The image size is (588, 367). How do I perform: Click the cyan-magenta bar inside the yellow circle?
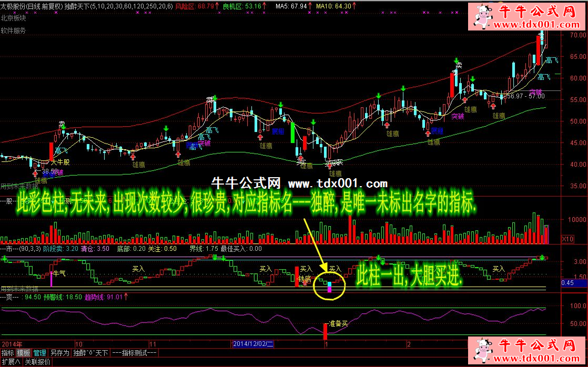[329, 287]
